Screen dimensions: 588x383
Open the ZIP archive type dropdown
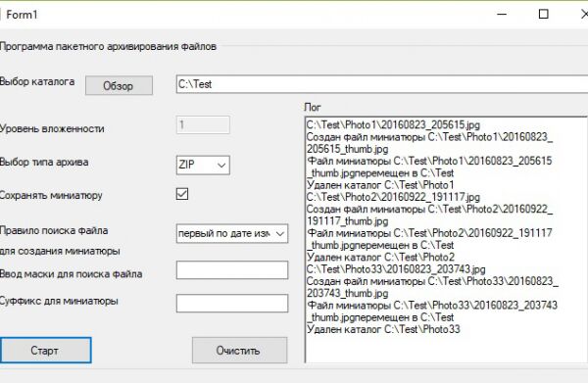click(203, 165)
